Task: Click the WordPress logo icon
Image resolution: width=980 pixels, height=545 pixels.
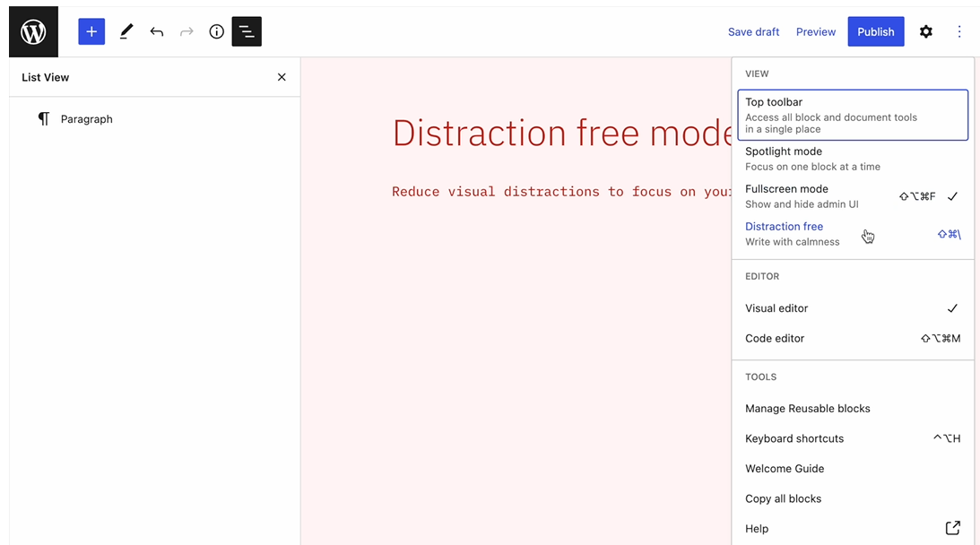Action: coord(33,32)
